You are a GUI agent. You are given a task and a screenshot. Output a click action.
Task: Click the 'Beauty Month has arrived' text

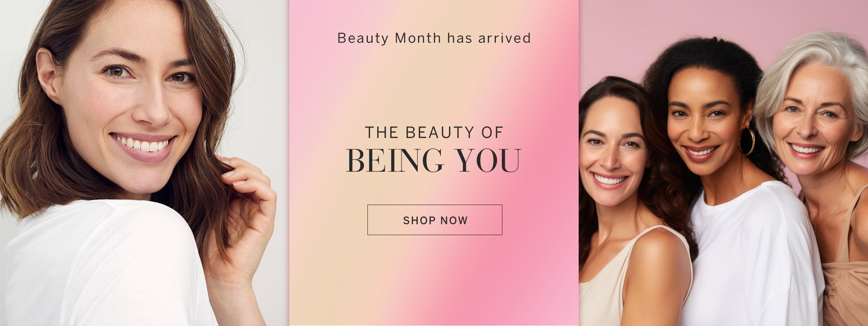434,38
